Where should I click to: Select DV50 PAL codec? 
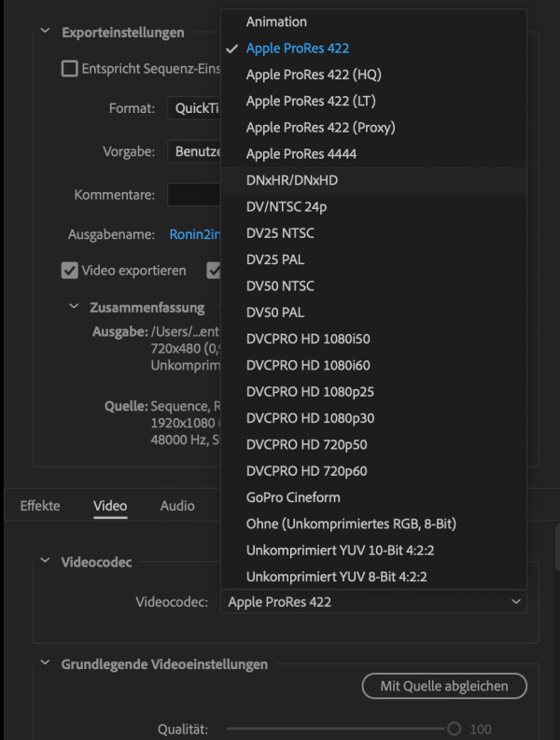[x=373, y=313]
